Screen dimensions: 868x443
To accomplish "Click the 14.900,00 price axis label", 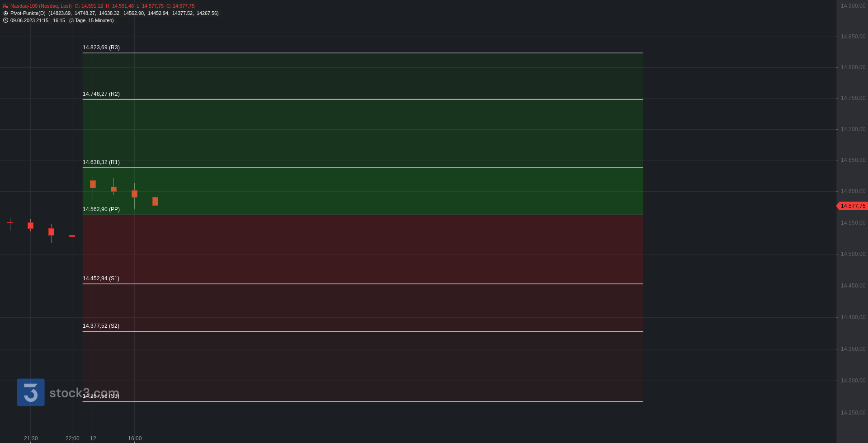I will tap(853, 6).
